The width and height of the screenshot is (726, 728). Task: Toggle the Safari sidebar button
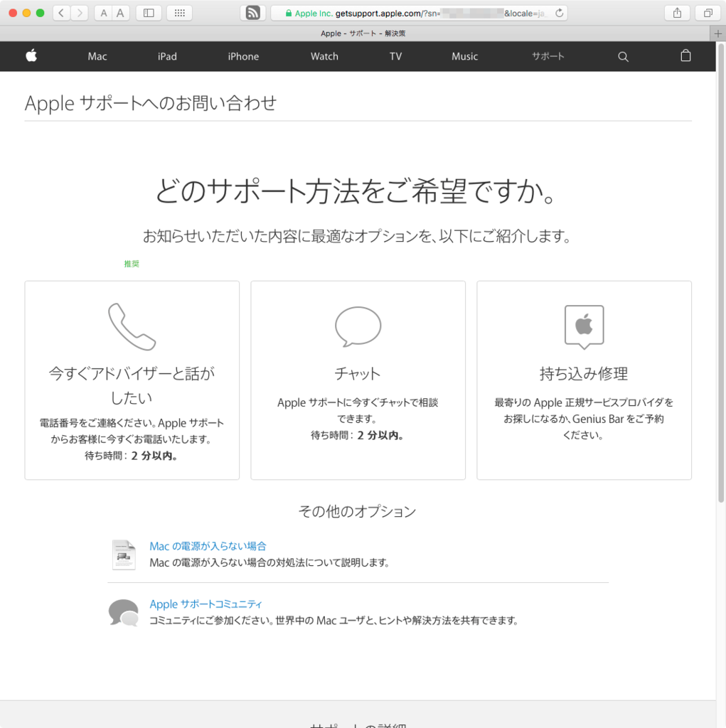(149, 13)
